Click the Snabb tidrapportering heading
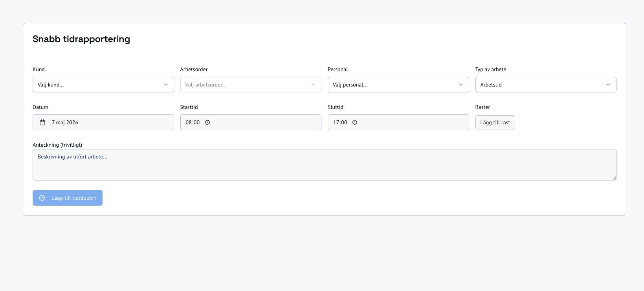 (81, 39)
